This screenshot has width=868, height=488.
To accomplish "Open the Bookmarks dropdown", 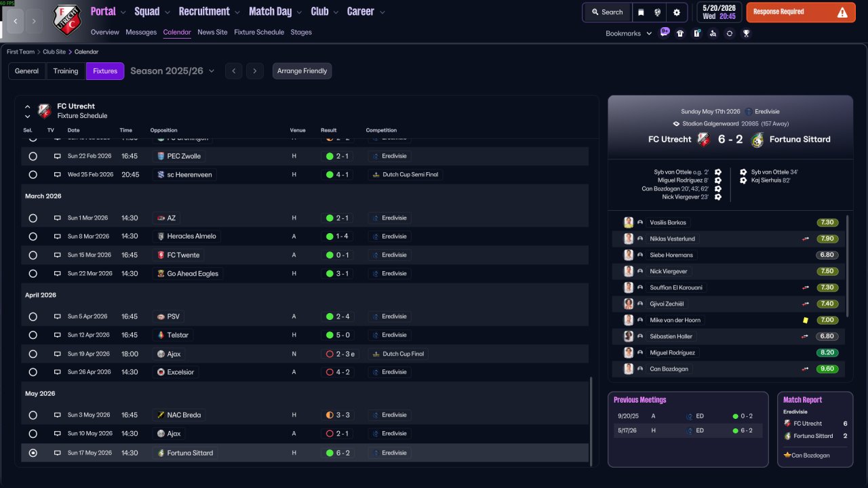I will pos(629,33).
